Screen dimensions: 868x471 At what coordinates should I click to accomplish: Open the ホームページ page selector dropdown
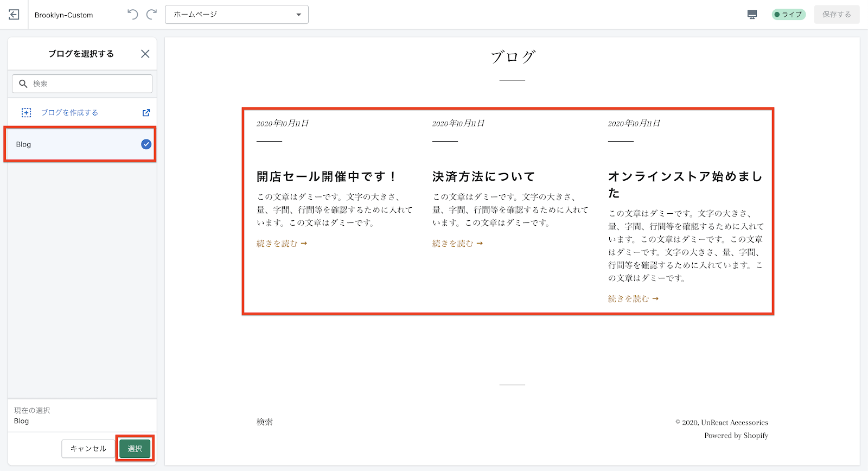(237, 15)
